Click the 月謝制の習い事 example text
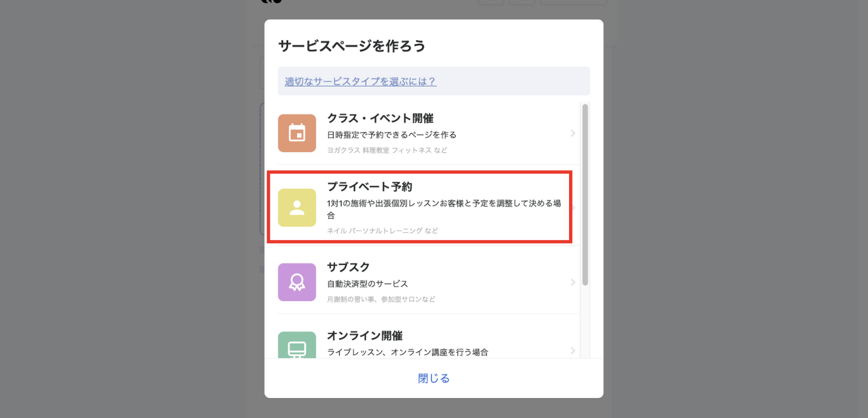This screenshot has height=418, width=868. pyautogui.click(x=380, y=299)
